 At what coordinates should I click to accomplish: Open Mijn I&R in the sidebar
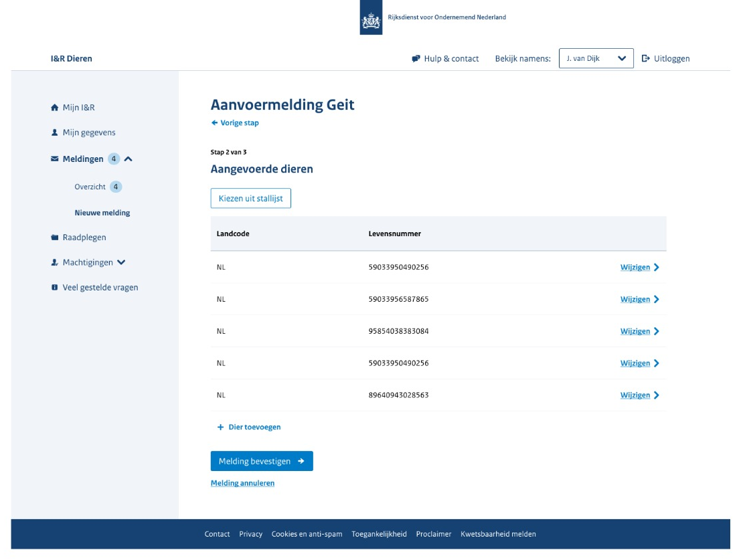tap(79, 108)
